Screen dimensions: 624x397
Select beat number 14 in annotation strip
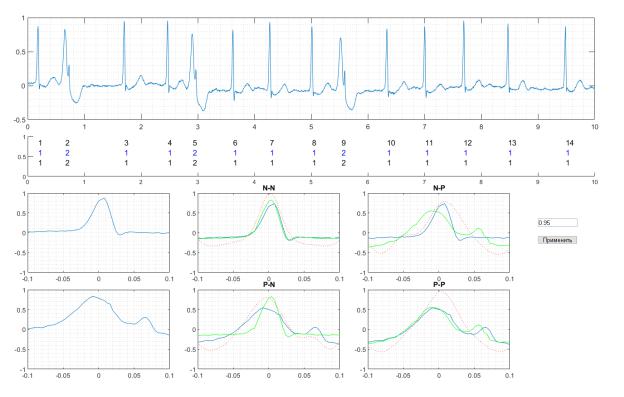(x=569, y=143)
